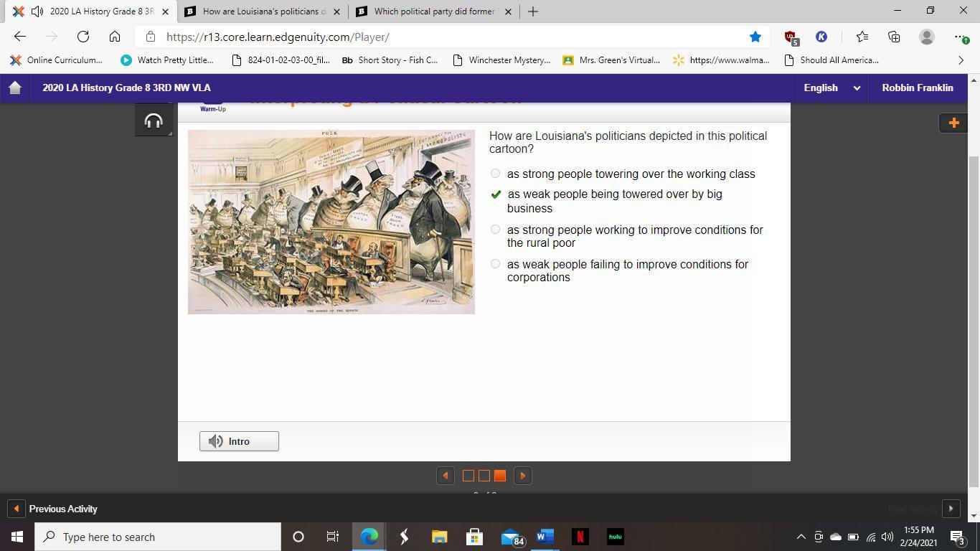Open the Favorites list icon

862,37
